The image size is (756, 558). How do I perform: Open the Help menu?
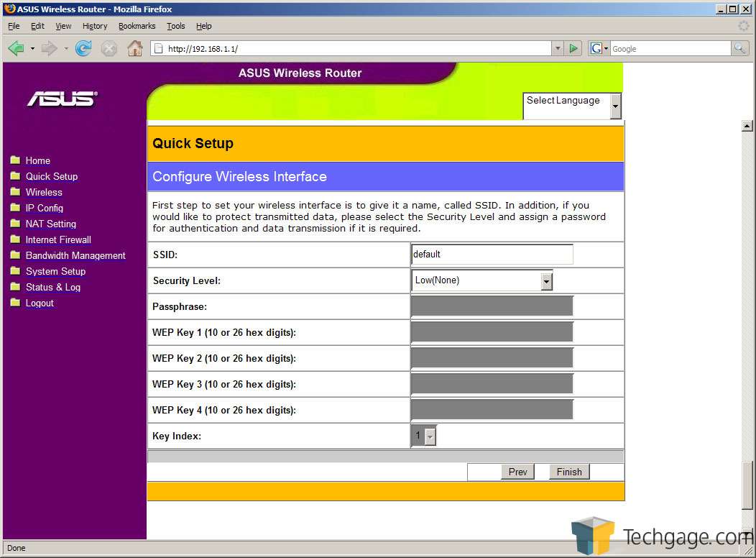(203, 26)
